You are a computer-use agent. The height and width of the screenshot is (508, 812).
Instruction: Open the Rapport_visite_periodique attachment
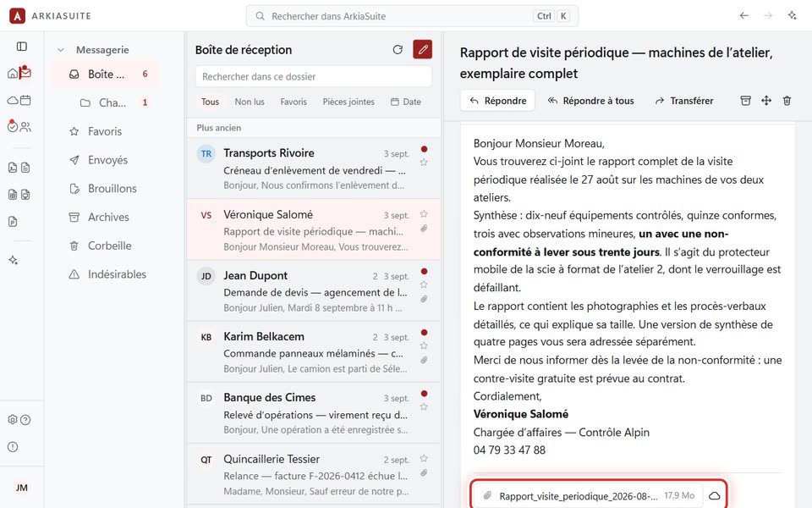click(x=589, y=496)
